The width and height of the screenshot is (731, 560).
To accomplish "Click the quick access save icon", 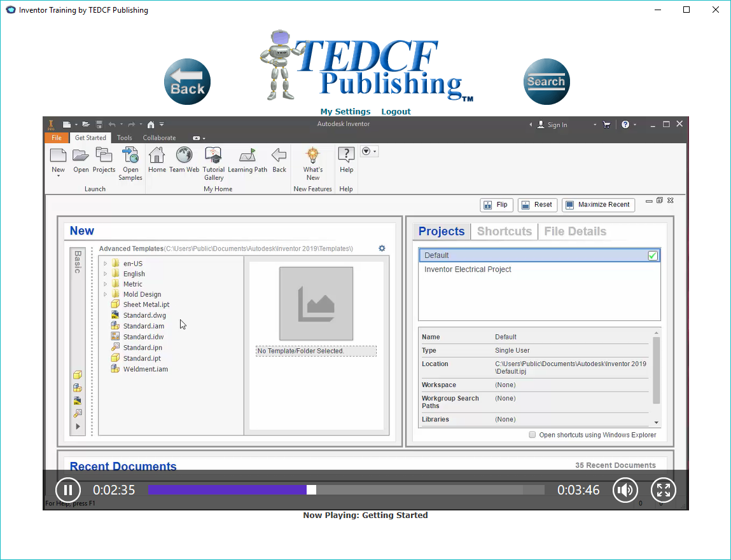I will [x=99, y=125].
